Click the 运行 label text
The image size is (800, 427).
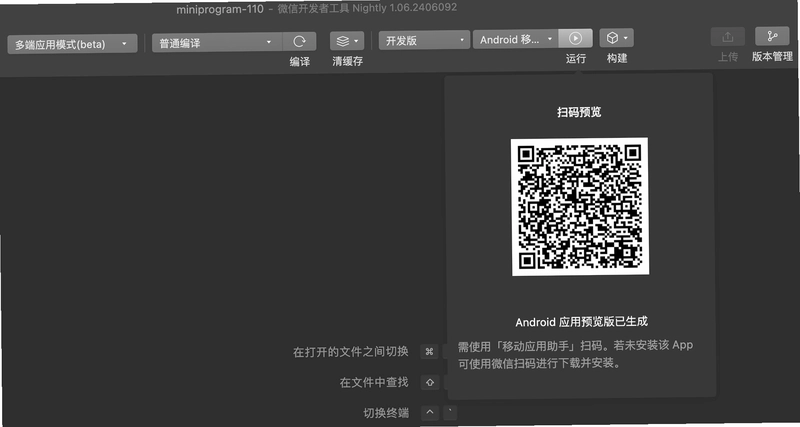click(x=576, y=59)
